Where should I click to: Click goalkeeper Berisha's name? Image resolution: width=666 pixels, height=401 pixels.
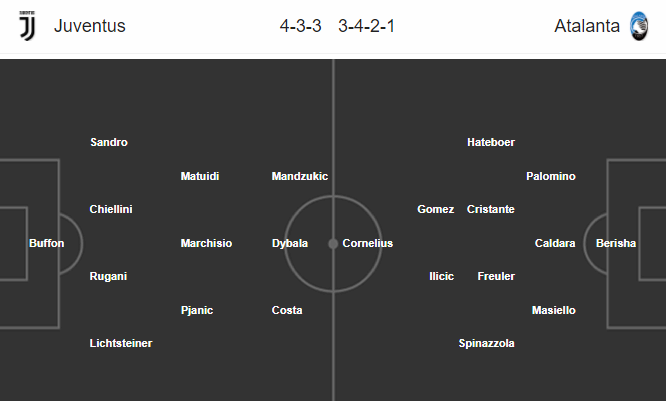[x=616, y=243]
